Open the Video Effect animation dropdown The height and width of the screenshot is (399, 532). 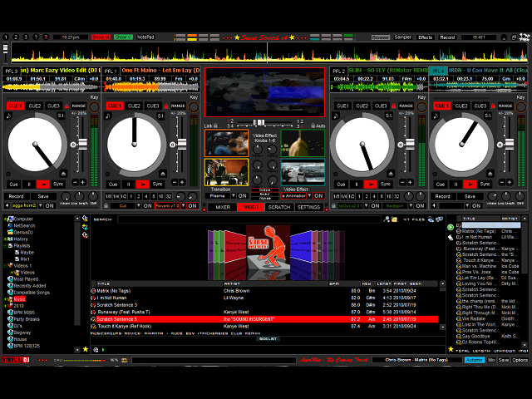(x=309, y=196)
